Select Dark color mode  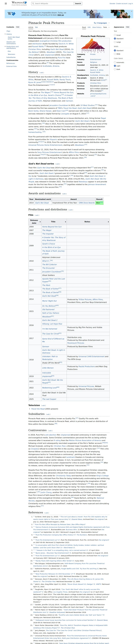(115, 69)
